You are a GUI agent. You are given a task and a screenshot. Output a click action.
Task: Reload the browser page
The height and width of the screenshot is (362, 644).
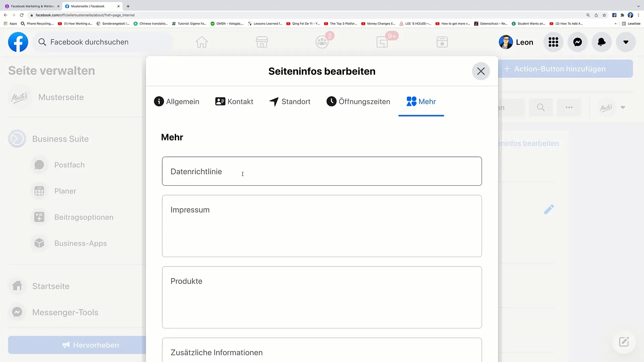click(22, 15)
